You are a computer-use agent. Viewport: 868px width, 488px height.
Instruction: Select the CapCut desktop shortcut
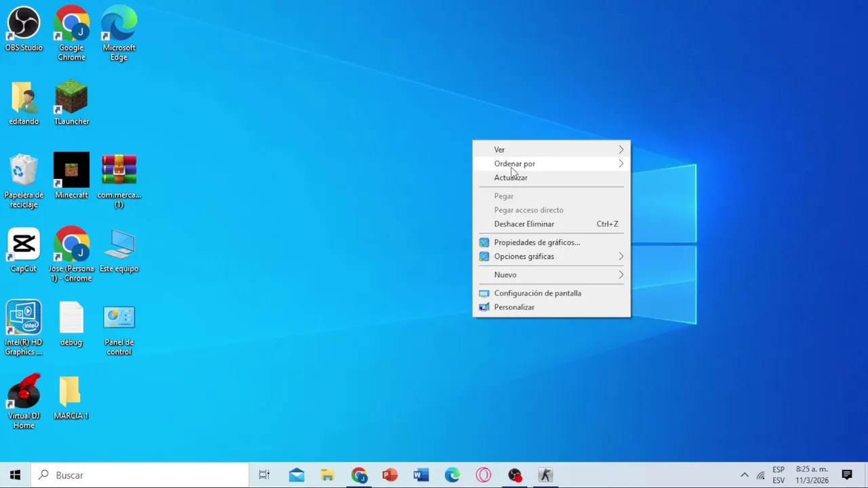[24, 251]
